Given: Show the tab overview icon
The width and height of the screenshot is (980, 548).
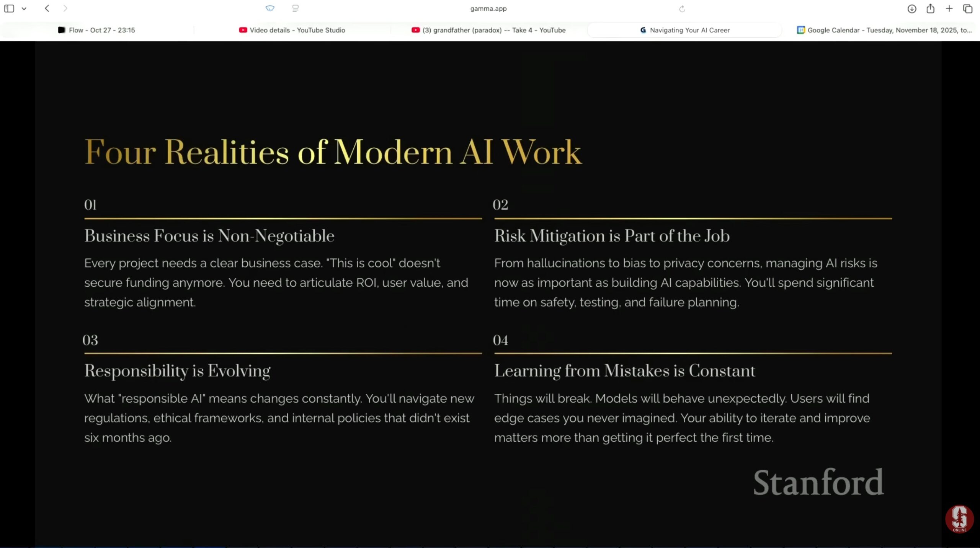Looking at the screenshot, I should 967,8.
